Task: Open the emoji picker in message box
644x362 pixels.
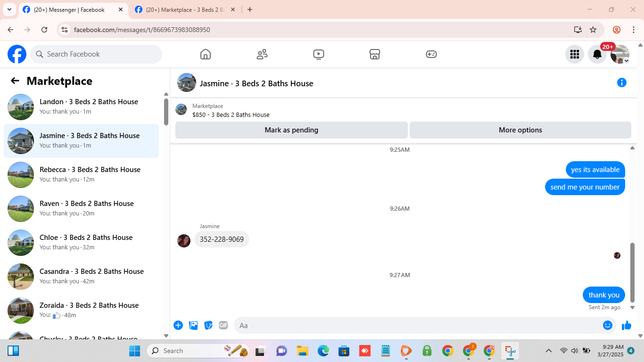Action: coord(608,325)
